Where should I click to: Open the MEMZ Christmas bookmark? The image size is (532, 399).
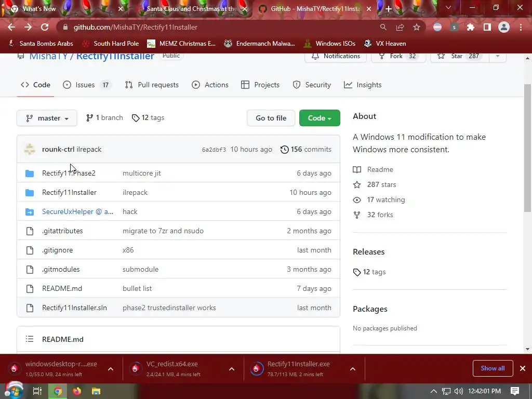[181, 44]
